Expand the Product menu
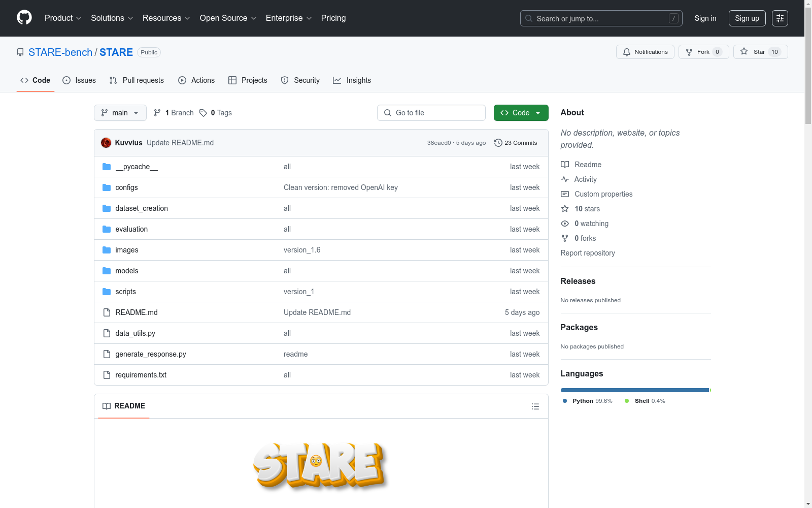 (x=63, y=18)
